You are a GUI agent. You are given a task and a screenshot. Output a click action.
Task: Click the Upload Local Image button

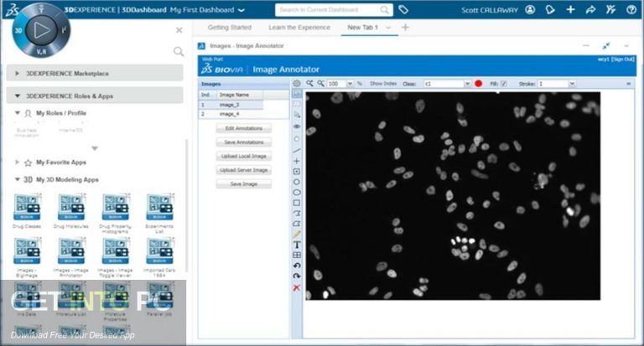(243, 156)
